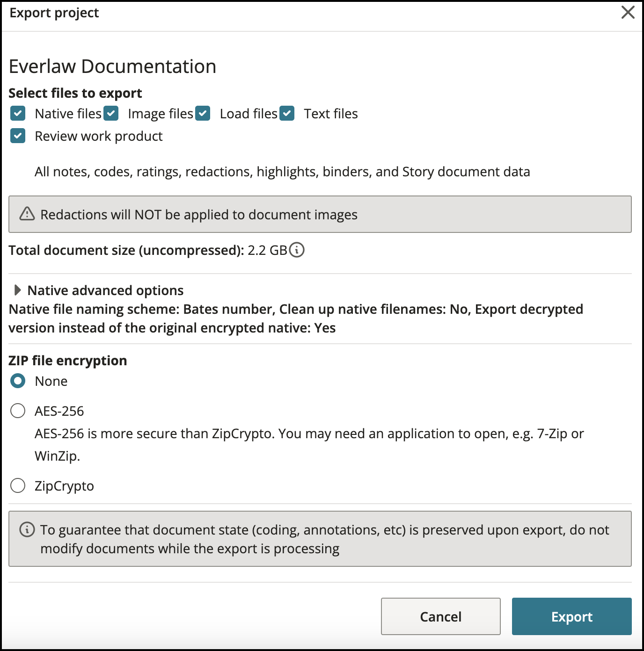Close the Export project dialog
Viewport: 644px width, 651px height.
[x=628, y=12]
